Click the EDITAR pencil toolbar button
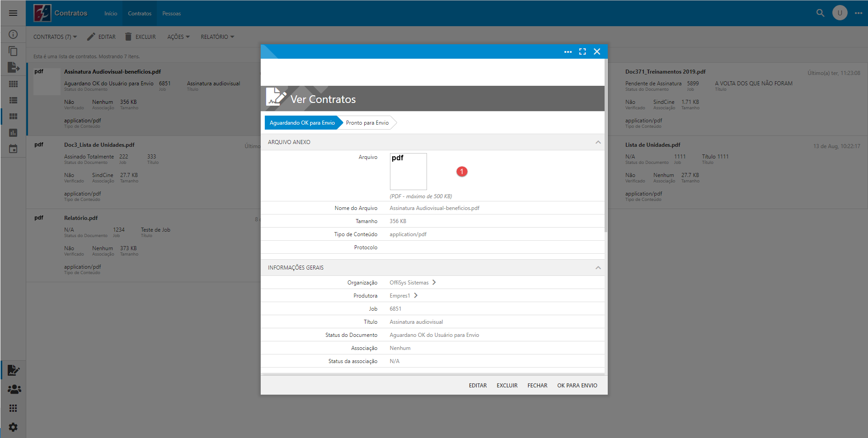Viewport: 868px width, 438px height. tap(101, 37)
